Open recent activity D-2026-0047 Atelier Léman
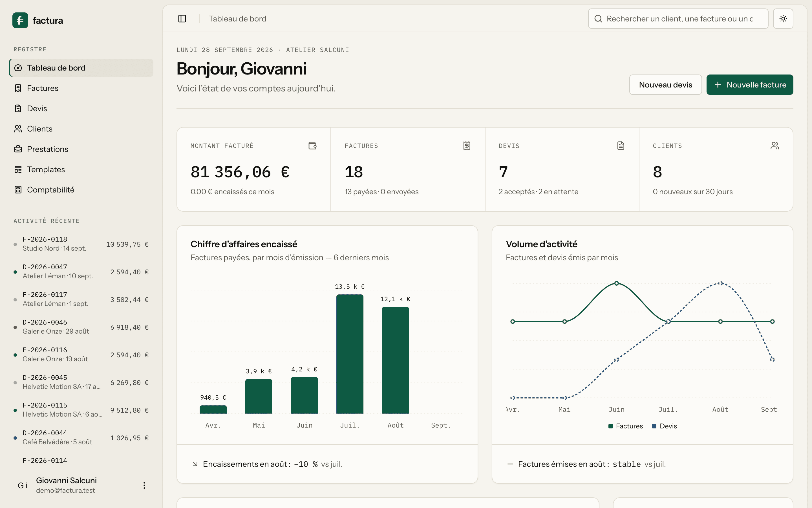The width and height of the screenshot is (812, 508). click(81, 271)
